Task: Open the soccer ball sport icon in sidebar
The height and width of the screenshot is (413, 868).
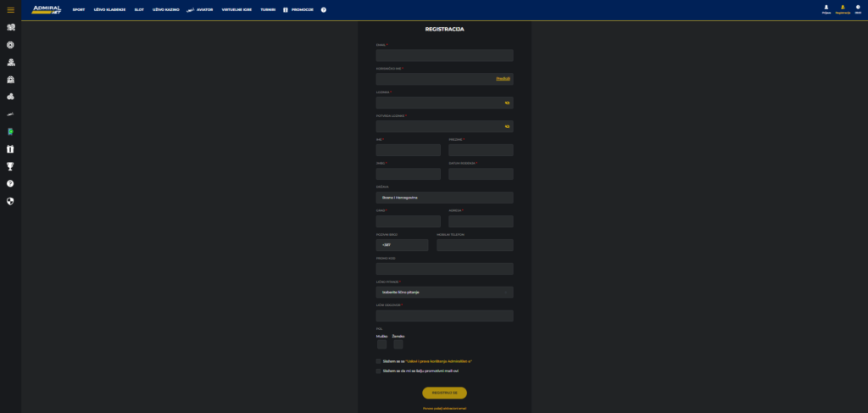Action: pos(10,27)
